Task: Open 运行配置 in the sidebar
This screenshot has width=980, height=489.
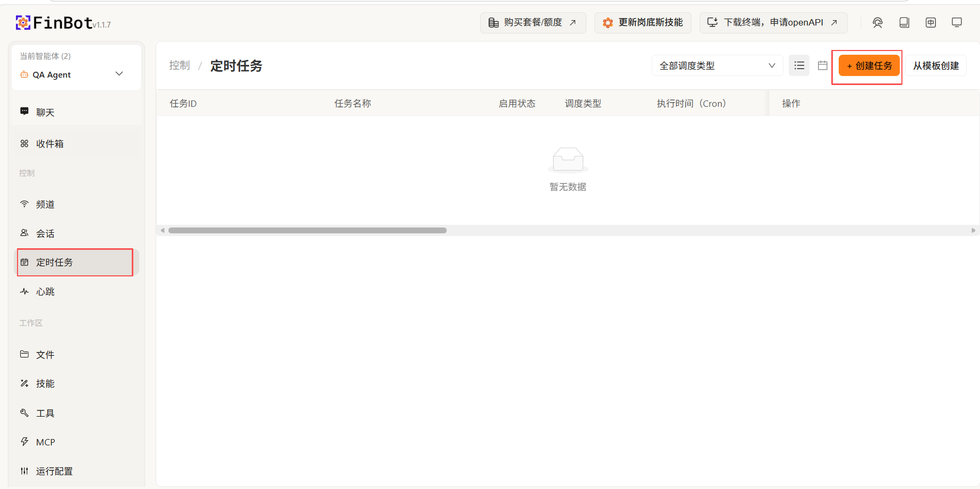Action: 76,471
